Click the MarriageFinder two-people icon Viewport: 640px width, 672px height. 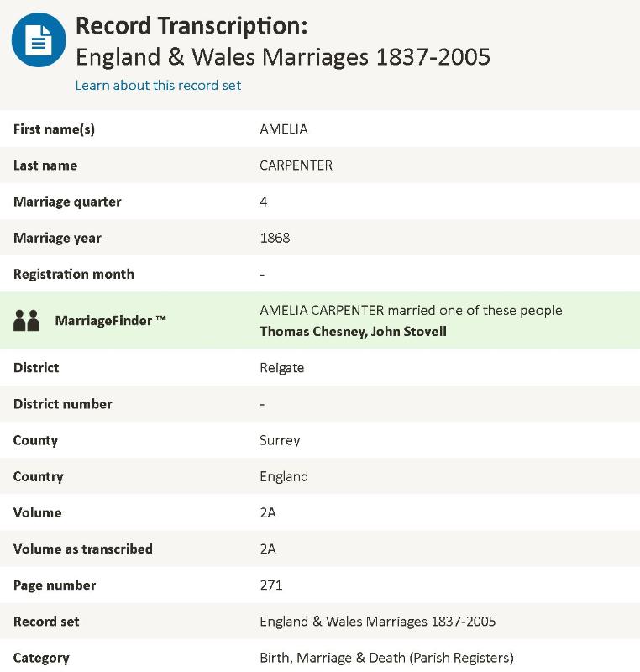(27, 320)
